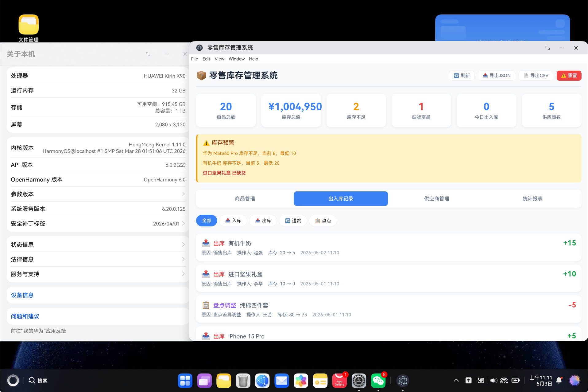Viewport: 588px width, 392px height.
Task: Click the Wi-Fi tray icon
Action: pyautogui.click(x=504, y=380)
